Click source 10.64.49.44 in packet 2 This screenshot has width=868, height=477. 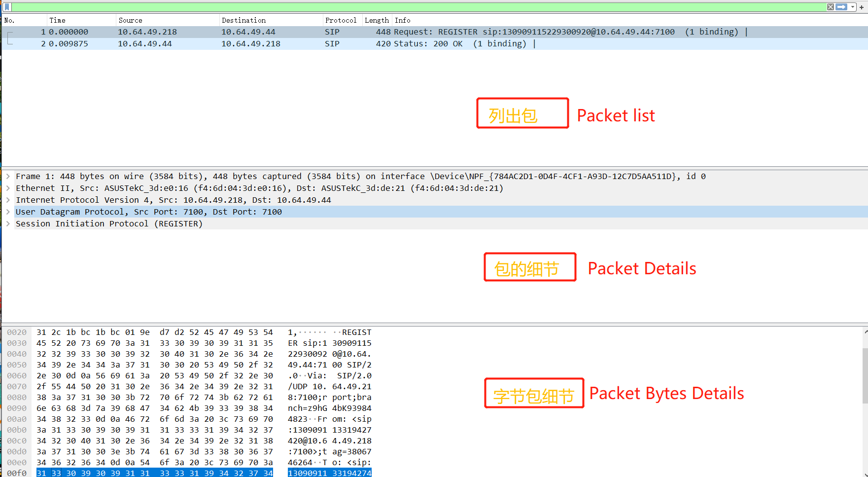point(145,43)
